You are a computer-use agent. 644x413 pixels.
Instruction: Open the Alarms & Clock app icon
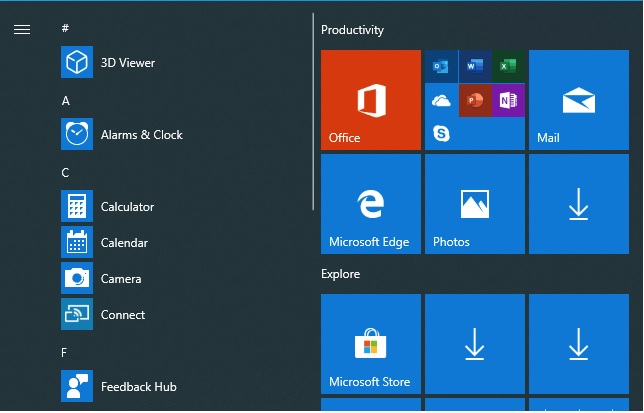[77, 134]
